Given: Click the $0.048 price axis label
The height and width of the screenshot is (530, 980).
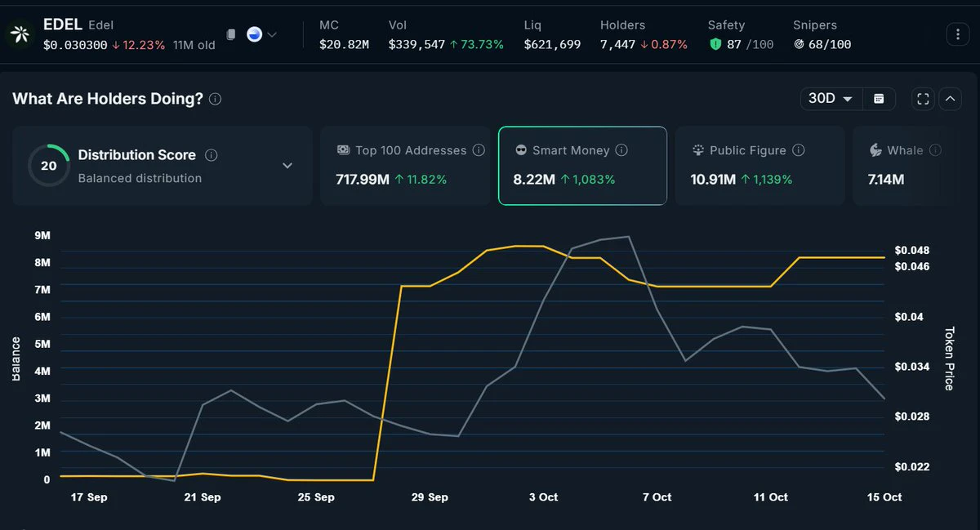Looking at the screenshot, I should coord(911,250).
